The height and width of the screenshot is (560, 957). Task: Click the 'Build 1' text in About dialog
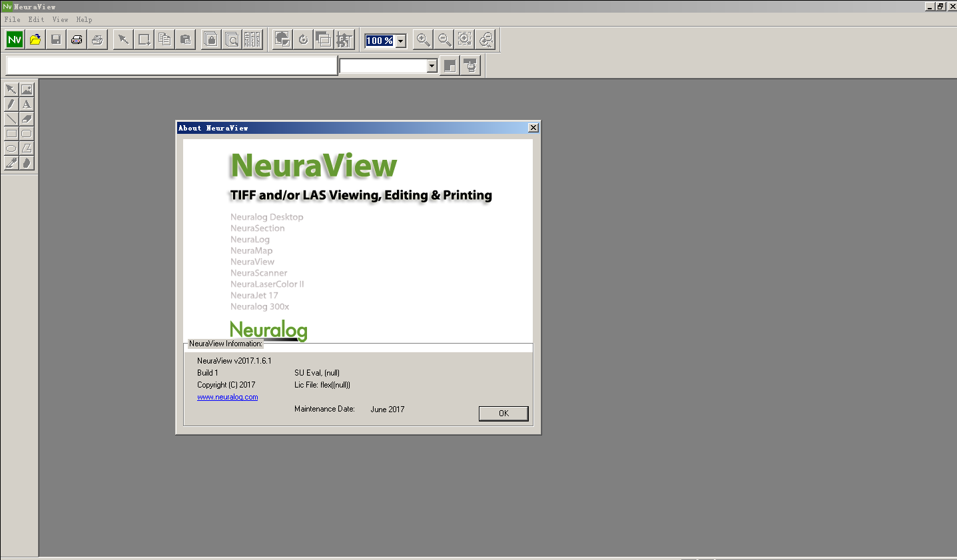click(x=208, y=373)
